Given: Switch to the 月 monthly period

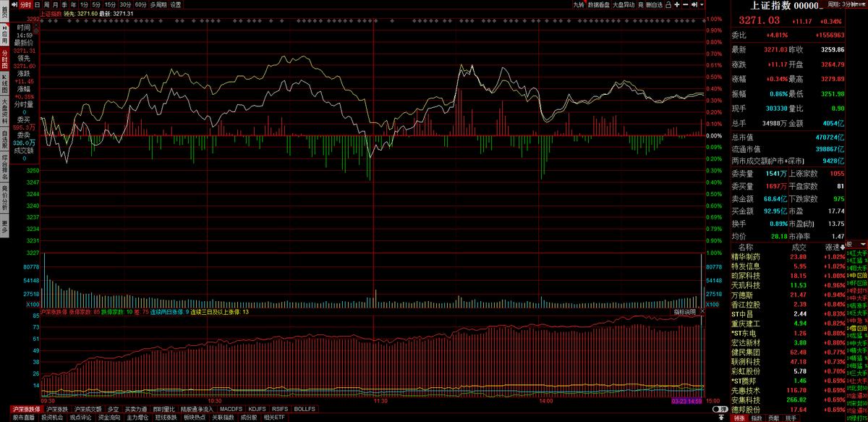Looking at the screenshot, I should coord(56,4).
